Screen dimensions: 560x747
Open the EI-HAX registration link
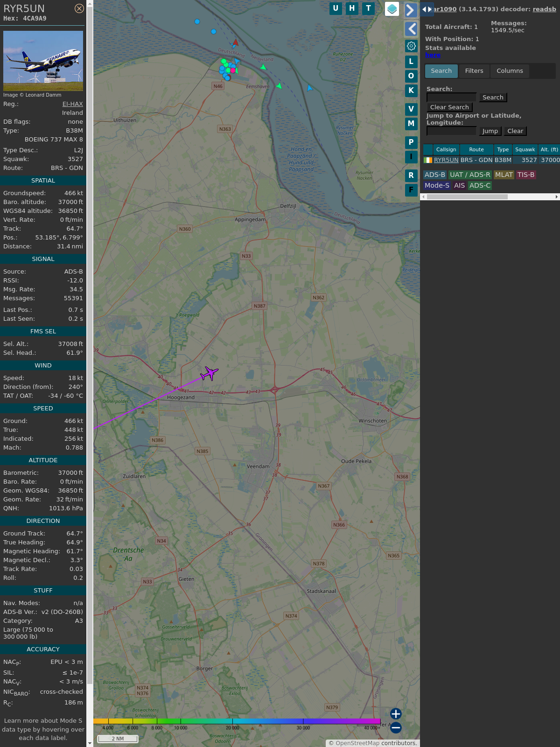[x=73, y=104]
